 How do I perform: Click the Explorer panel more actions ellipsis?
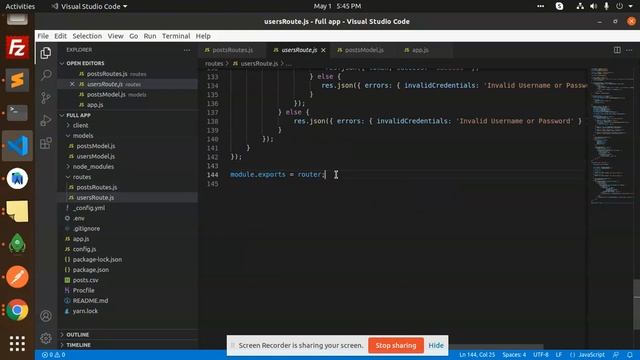point(187,50)
